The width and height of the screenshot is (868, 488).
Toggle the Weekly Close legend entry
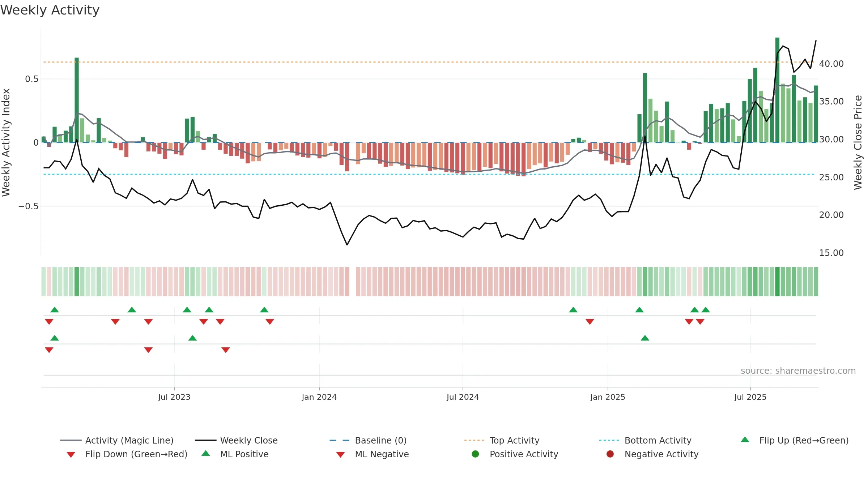(236, 440)
